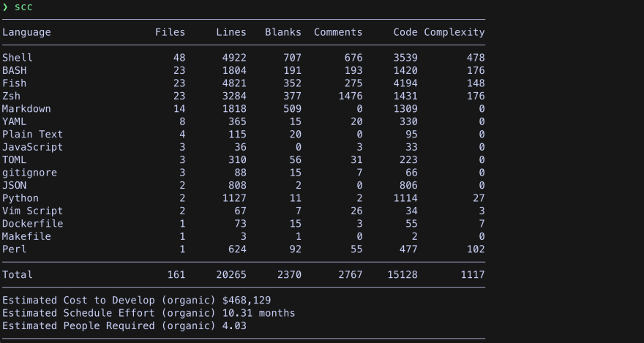644x343 pixels.
Task: Select the 'Zsh' language row label
Action: pos(11,96)
